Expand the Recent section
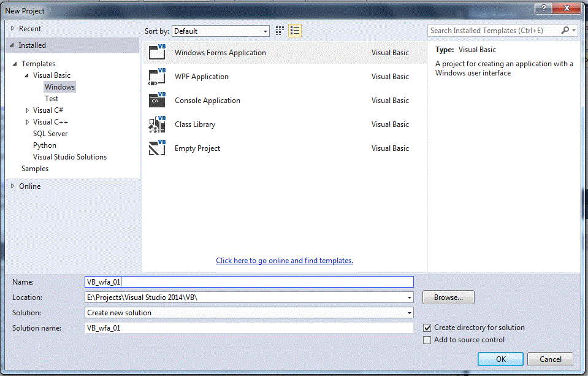Screen dimensions: 588x376 [12, 28]
